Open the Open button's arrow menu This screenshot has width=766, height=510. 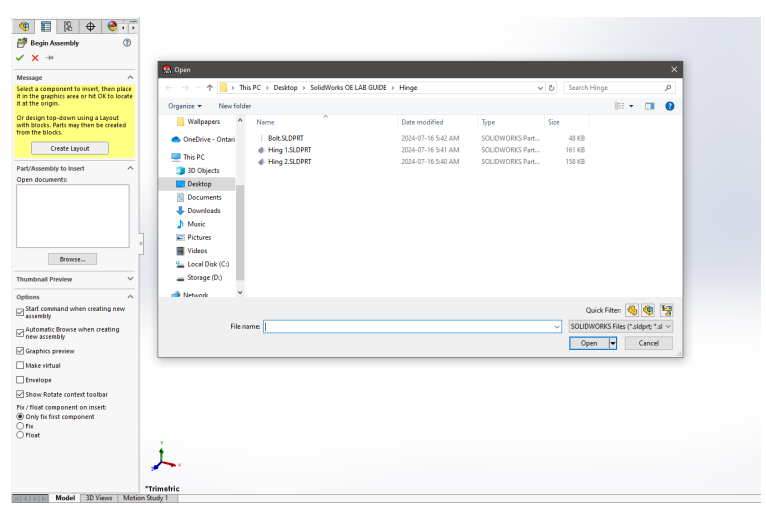(613, 343)
